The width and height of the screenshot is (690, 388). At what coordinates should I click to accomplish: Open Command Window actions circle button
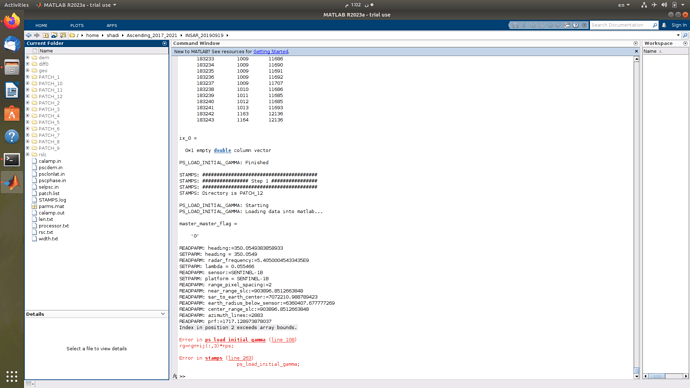(635, 44)
